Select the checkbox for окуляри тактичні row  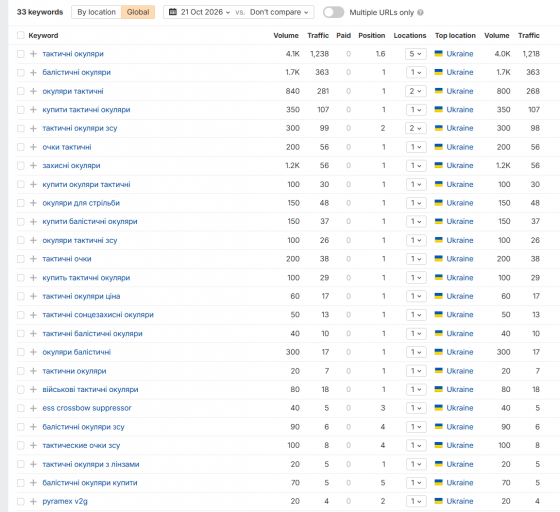[21, 91]
